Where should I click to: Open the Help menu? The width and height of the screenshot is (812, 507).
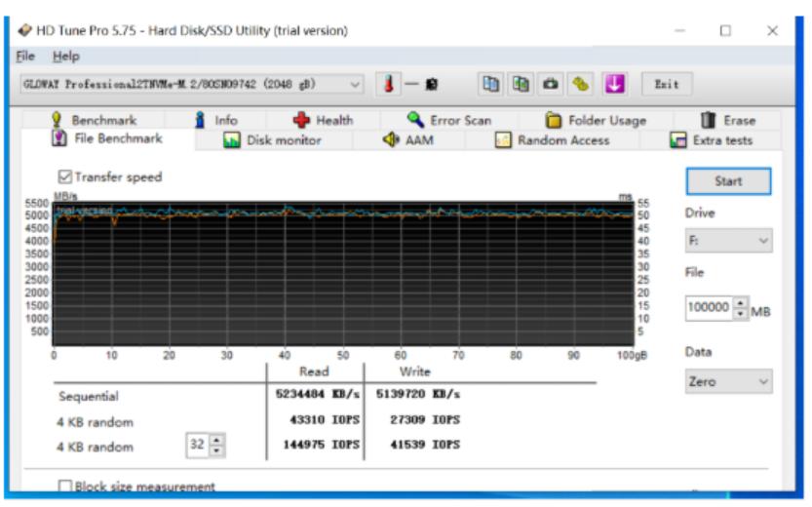click(x=66, y=57)
